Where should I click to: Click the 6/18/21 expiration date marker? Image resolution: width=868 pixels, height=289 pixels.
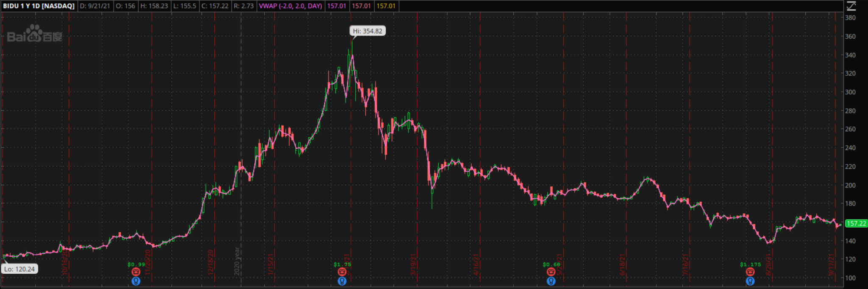pos(623,265)
